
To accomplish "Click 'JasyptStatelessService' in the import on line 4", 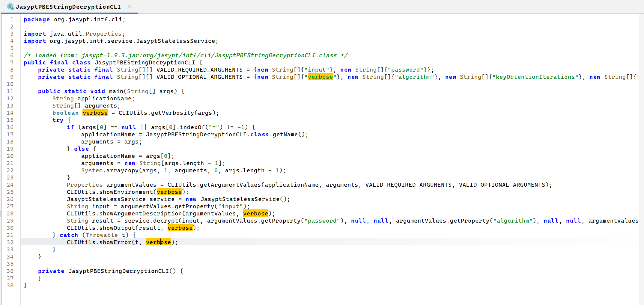I will pyautogui.click(x=176, y=41).
